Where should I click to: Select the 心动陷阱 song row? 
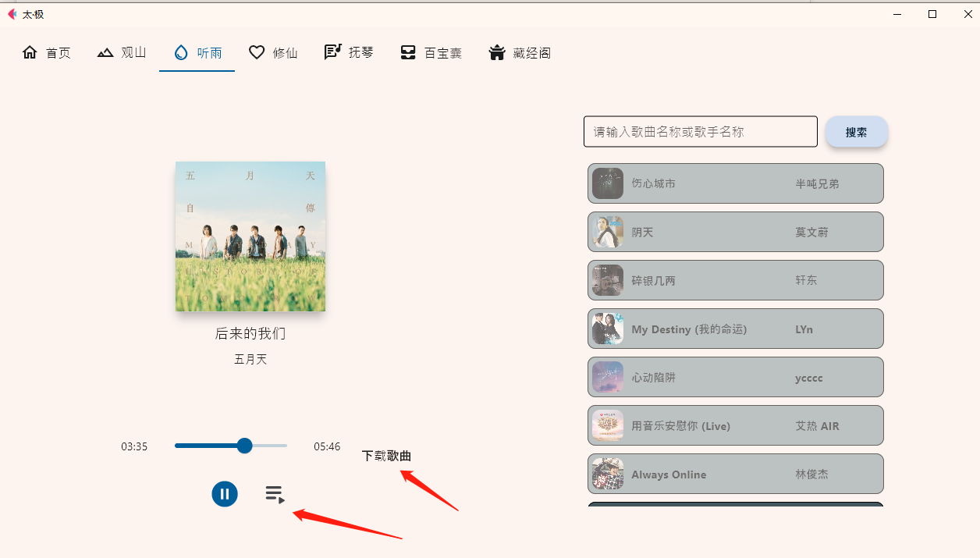click(x=736, y=377)
